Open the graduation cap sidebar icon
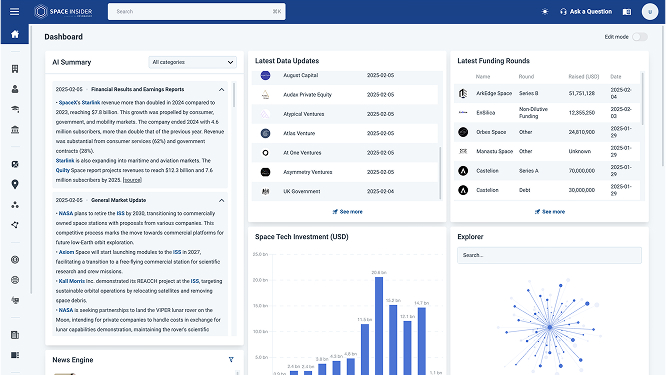This screenshot has height=375, width=666. pyautogui.click(x=15, y=109)
